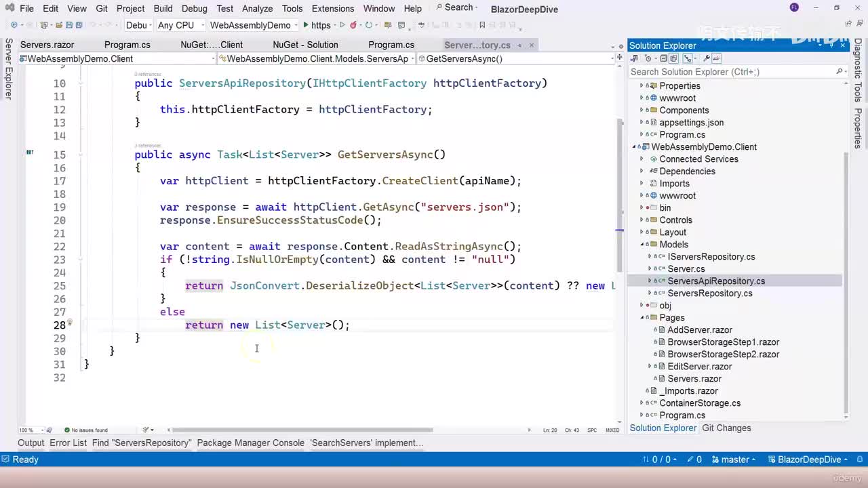Close the Server...tory.cs editor tab

532,45
